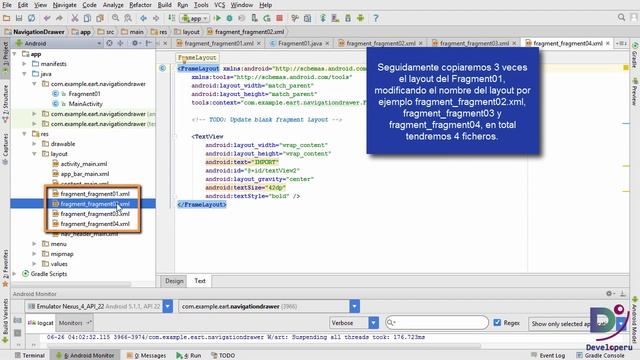
Task: Click the Replace toolbar icon
Action: click(128, 18)
